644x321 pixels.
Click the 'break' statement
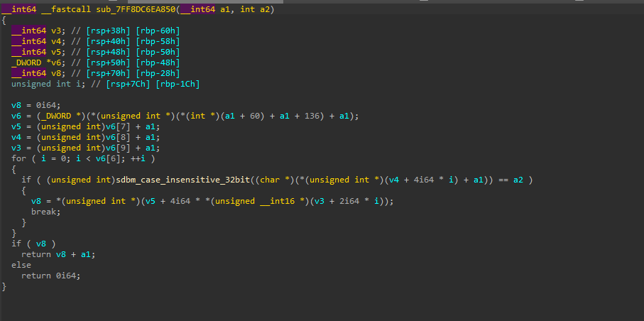click(x=44, y=212)
